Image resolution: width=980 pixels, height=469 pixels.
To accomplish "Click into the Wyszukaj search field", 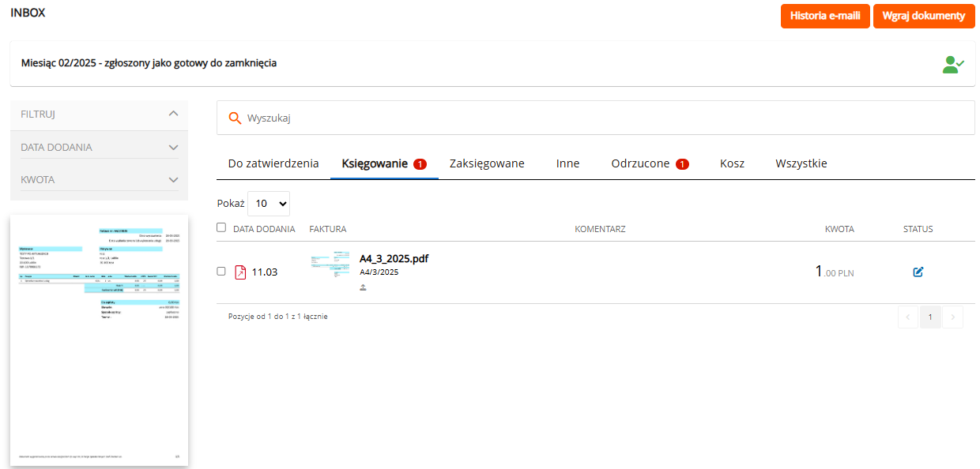I will pos(596,118).
